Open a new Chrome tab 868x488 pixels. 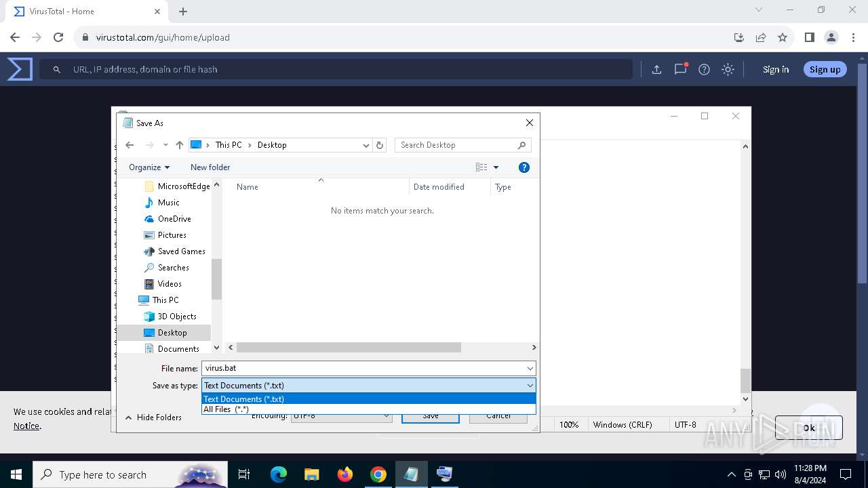coord(183,12)
